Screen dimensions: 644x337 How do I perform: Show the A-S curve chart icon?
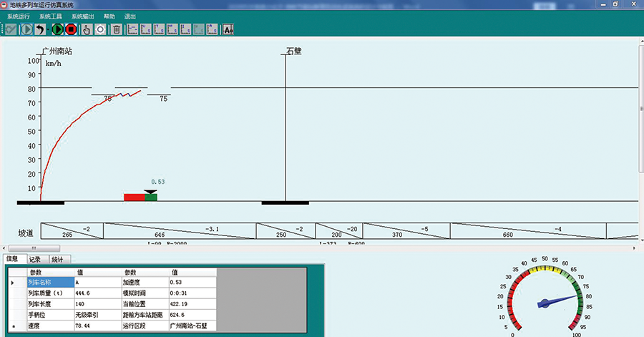(212, 29)
